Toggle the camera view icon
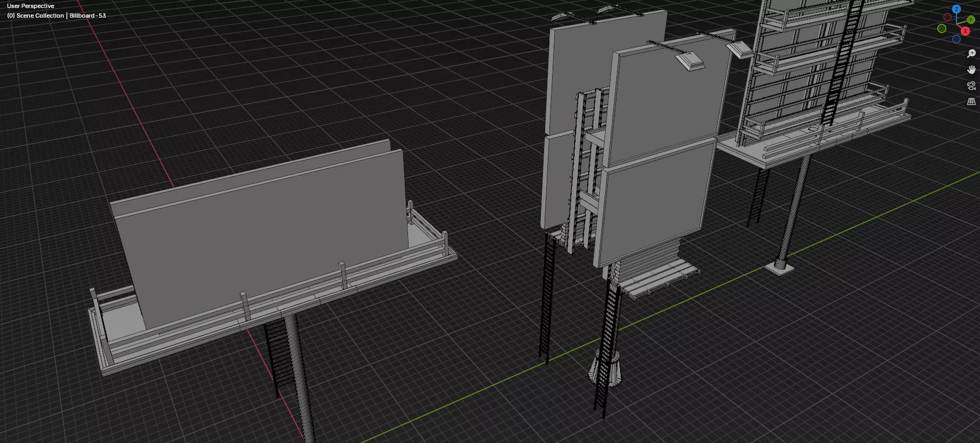Image resolution: width=980 pixels, height=443 pixels. point(971,86)
